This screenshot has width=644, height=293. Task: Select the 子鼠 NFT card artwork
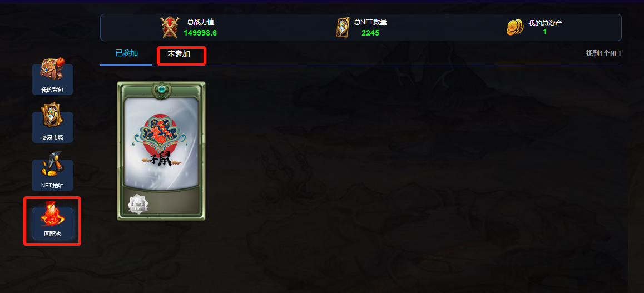pos(161,143)
